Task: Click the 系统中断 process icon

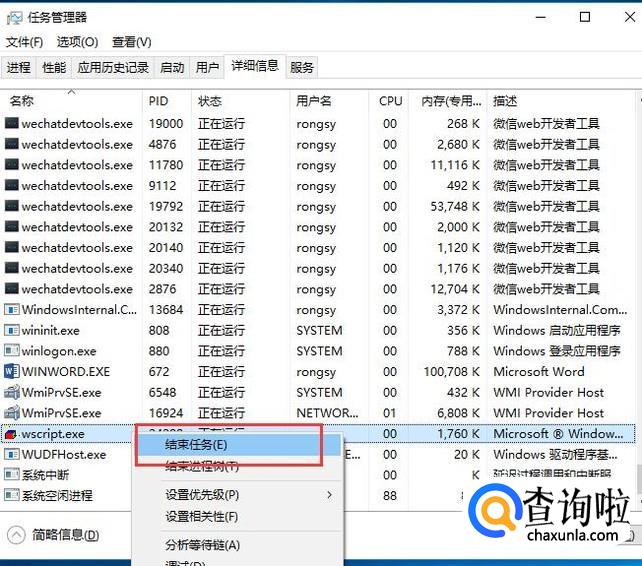Action: click(11, 475)
